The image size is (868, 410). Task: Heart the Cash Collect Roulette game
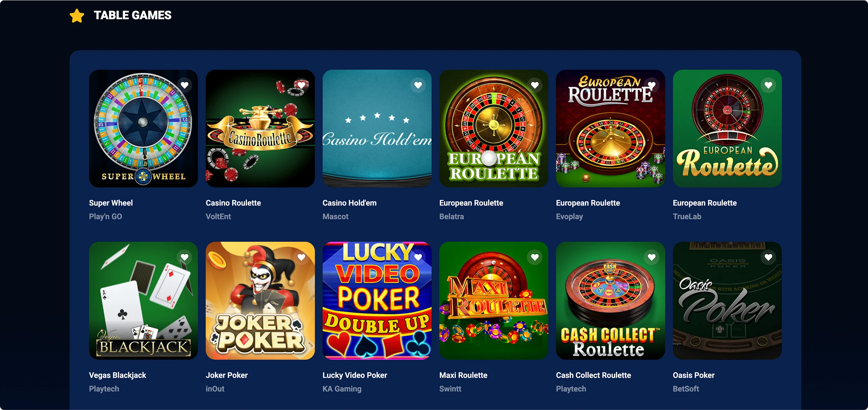click(x=651, y=257)
